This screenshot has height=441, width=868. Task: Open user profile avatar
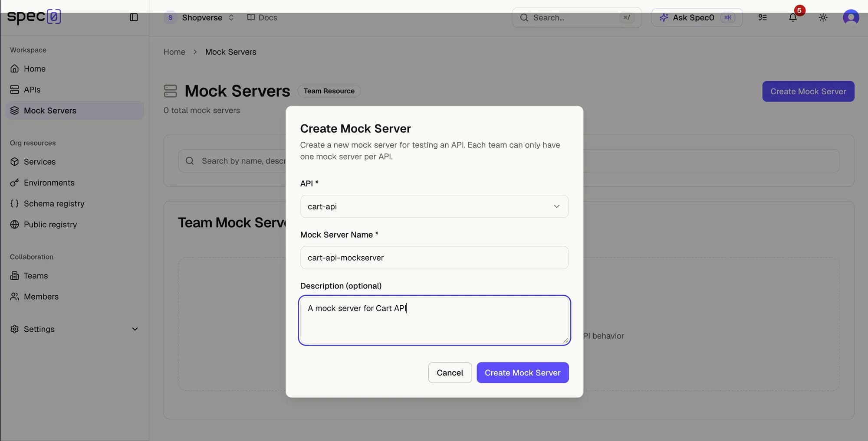point(851,18)
